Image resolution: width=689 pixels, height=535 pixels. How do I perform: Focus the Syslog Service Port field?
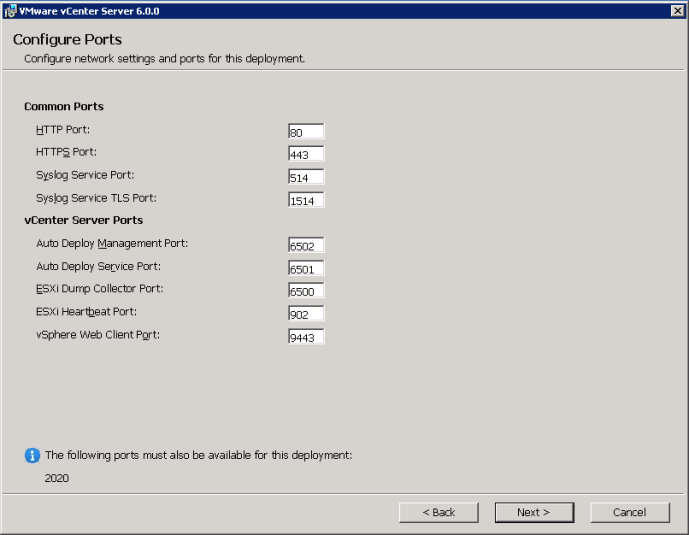306,177
